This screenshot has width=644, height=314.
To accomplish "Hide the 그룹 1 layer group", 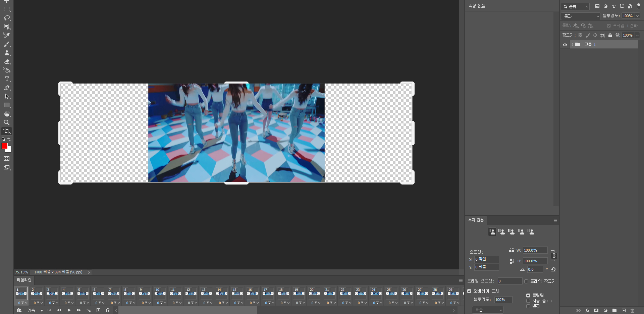I will [565, 45].
